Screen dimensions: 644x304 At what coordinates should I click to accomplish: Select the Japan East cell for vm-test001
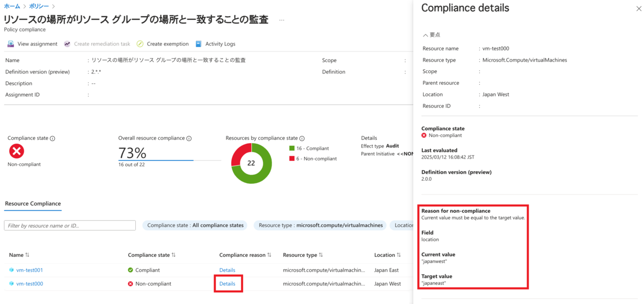pyautogui.click(x=387, y=270)
